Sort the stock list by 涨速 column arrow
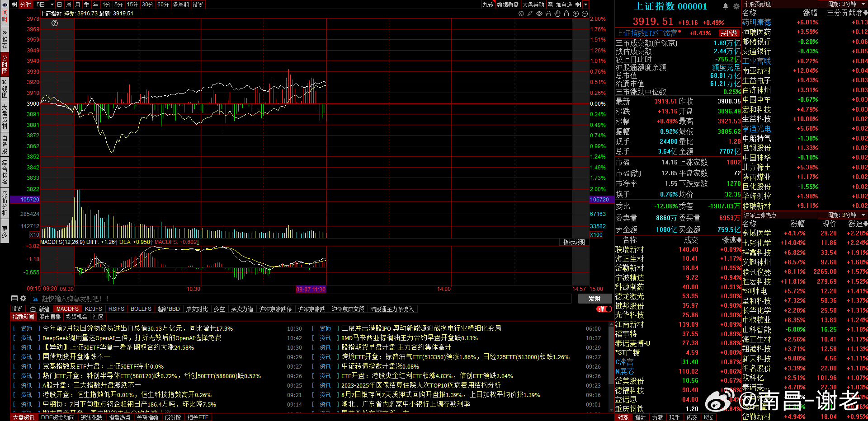 pos(739,240)
